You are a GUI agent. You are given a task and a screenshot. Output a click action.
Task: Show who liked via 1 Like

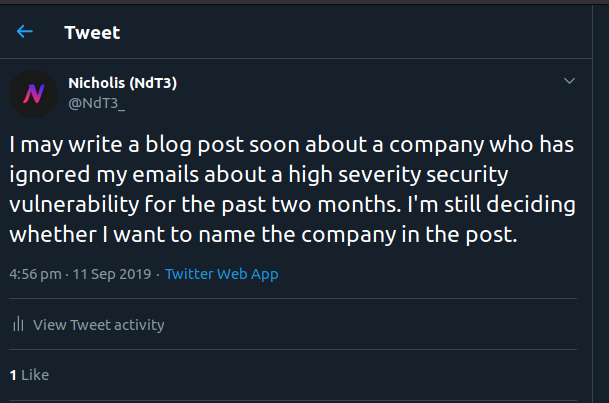click(x=29, y=375)
